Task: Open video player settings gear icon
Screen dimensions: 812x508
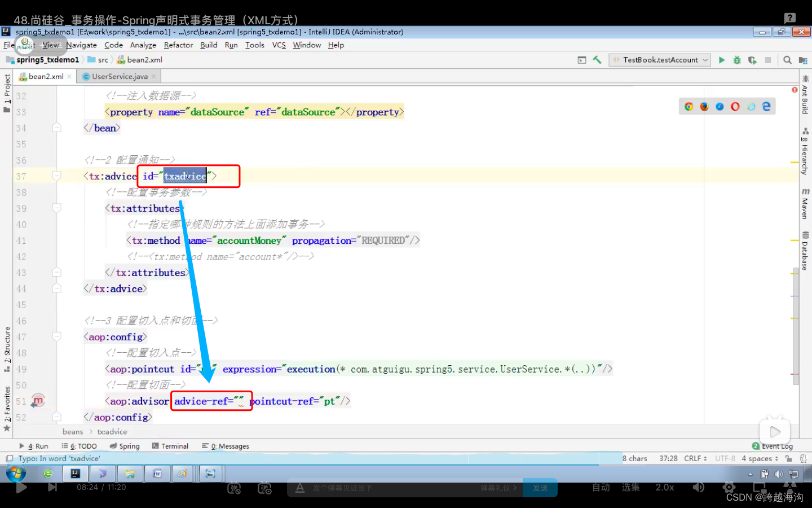Action: tap(729, 487)
